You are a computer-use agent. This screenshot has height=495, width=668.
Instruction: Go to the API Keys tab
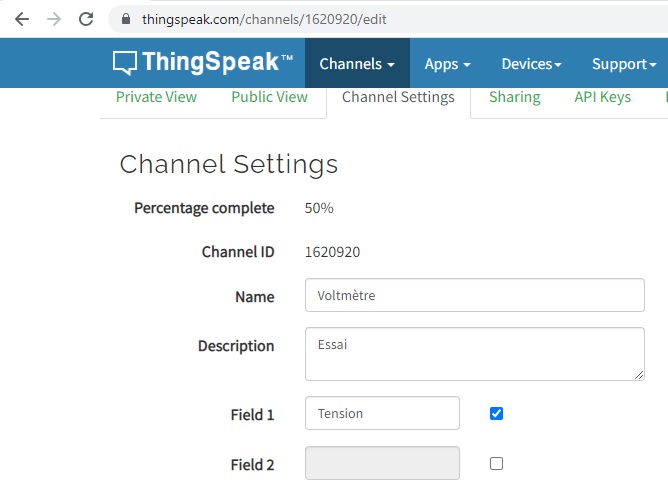coord(602,97)
